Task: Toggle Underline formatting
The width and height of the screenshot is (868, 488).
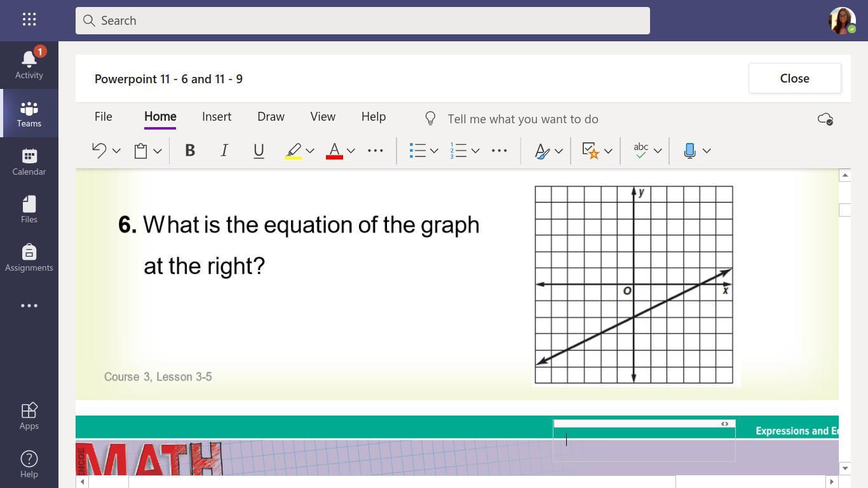Action: [259, 151]
